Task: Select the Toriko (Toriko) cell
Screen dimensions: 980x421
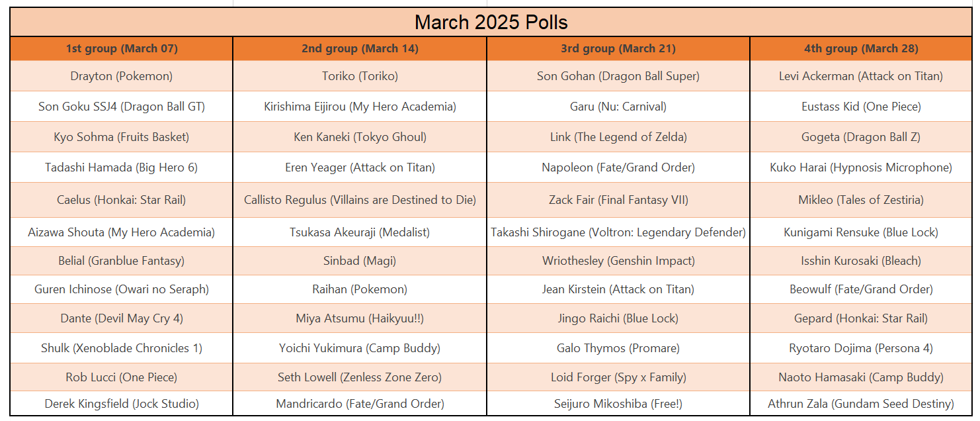Action: pyautogui.click(x=360, y=76)
